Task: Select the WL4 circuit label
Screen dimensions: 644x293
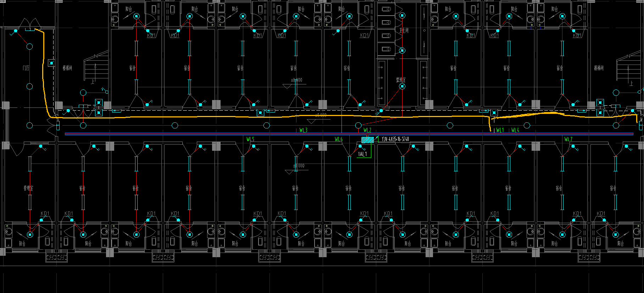Action: (515, 130)
